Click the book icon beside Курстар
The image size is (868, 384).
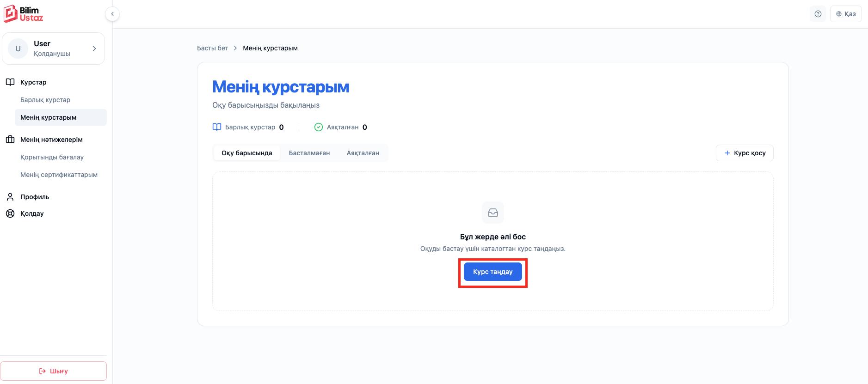(10, 82)
